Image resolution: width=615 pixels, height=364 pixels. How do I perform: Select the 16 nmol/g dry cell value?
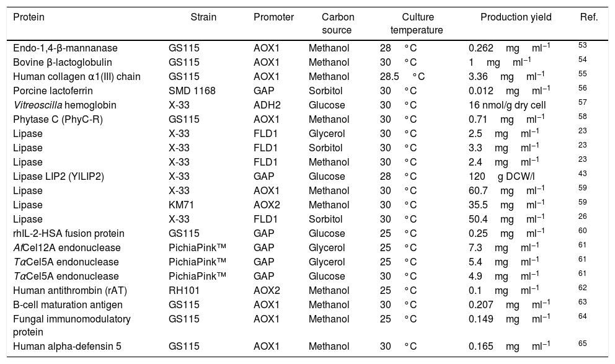[507, 105]
